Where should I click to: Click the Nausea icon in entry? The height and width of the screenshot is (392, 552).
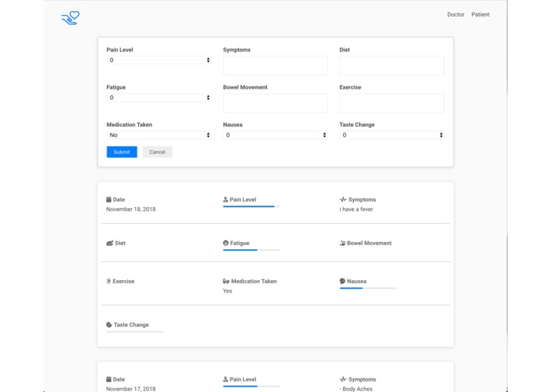click(342, 281)
